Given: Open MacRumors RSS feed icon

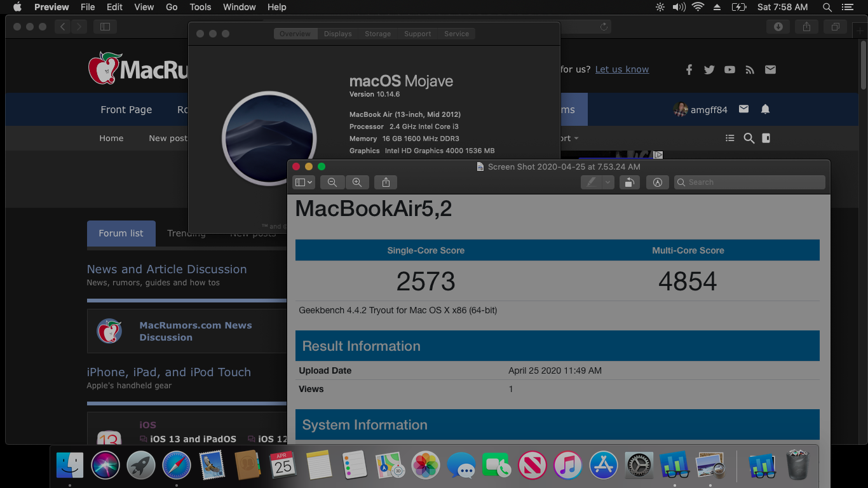Looking at the screenshot, I should click(750, 70).
